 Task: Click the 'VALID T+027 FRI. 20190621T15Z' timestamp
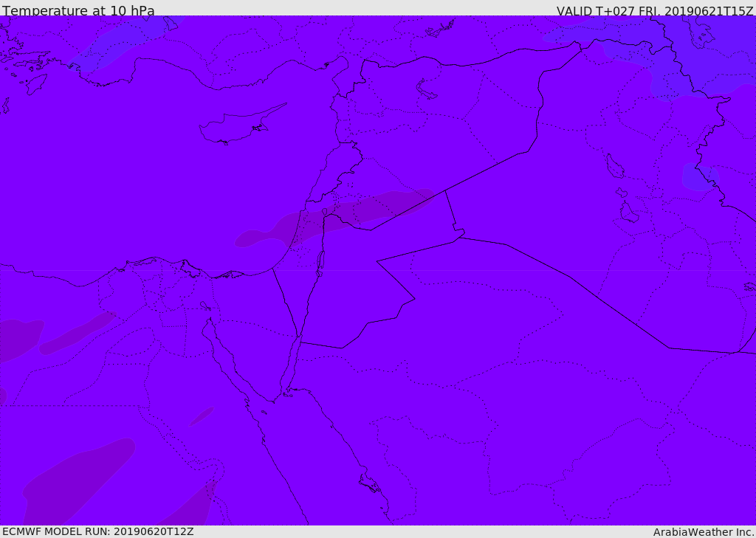tap(655, 10)
